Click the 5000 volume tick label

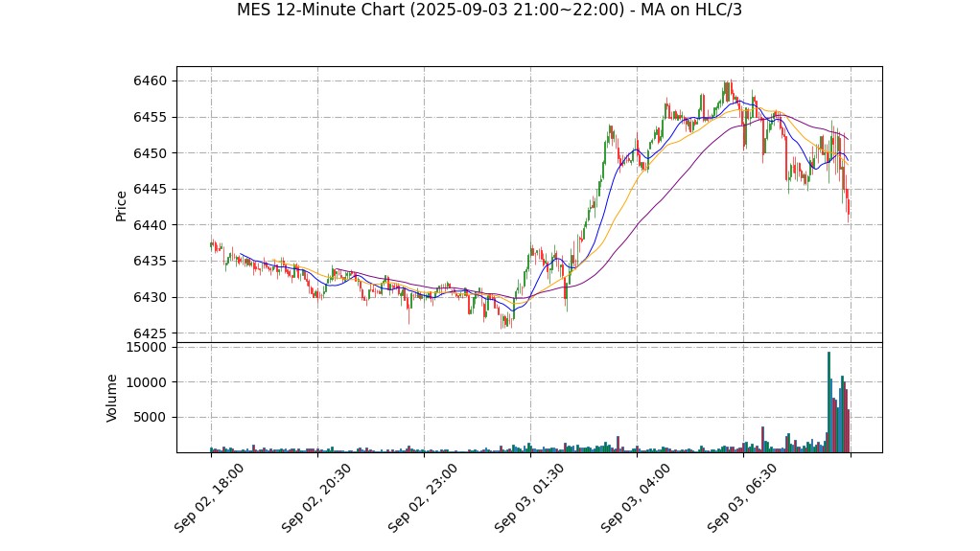(150, 417)
